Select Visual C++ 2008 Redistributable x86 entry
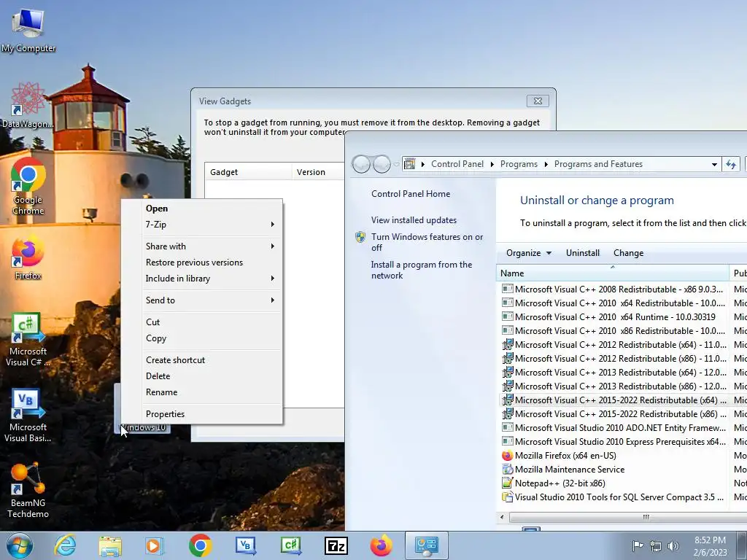Viewport: 747px width, 560px height. (x=614, y=289)
